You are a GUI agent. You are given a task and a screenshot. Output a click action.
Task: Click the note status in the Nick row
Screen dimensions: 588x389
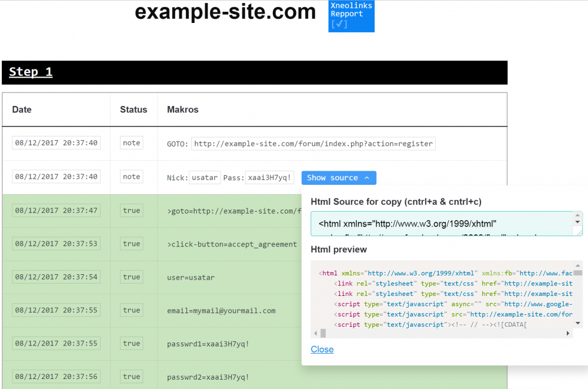pos(131,177)
